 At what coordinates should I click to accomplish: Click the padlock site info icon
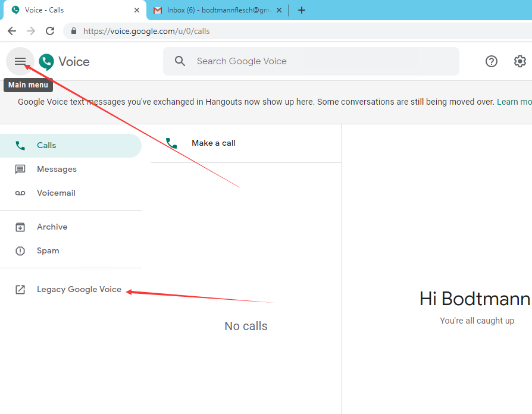tap(74, 31)
